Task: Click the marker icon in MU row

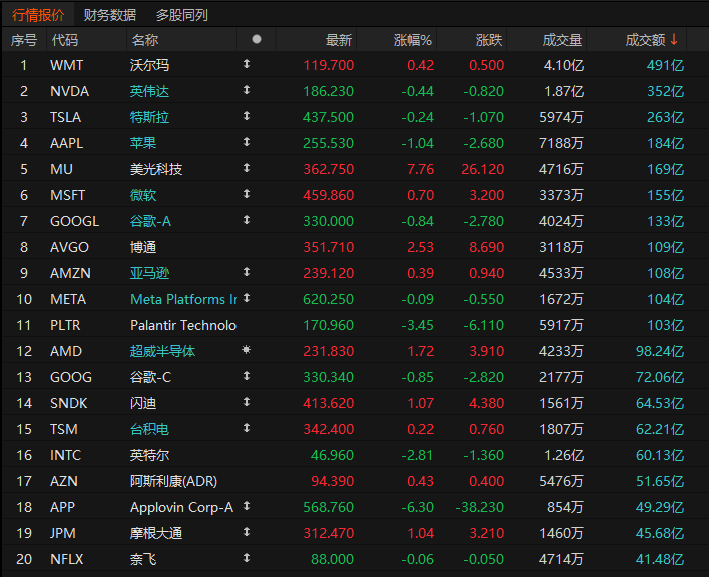Action: 247,168
